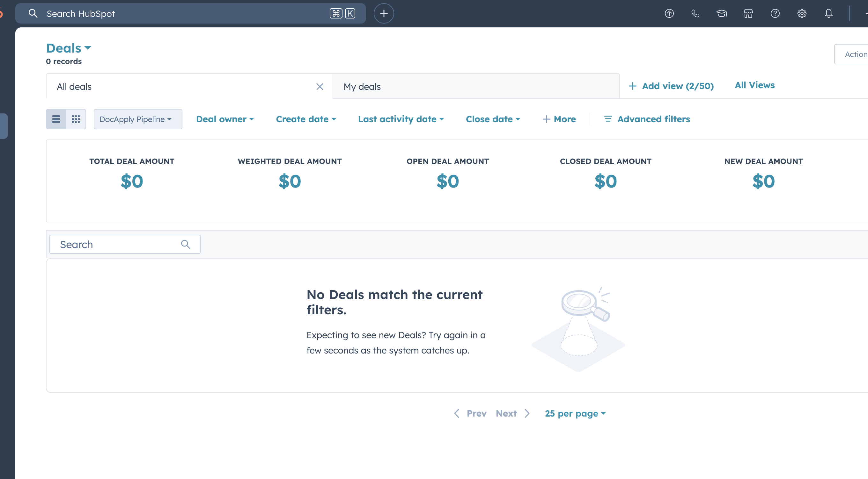The width and height of the screenshot is (868, 479).
Task: Open the import upload arrow icon
Action: point(669,13)
